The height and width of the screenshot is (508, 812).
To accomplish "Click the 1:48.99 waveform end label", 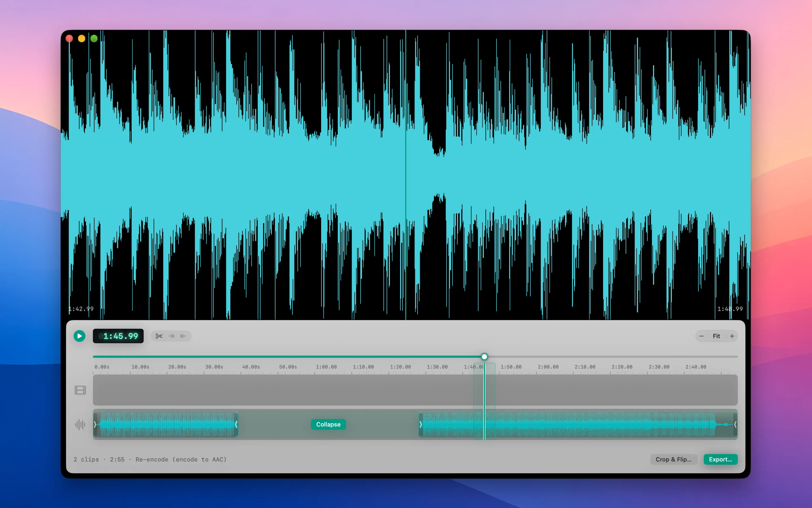I will tap(730, 309).
